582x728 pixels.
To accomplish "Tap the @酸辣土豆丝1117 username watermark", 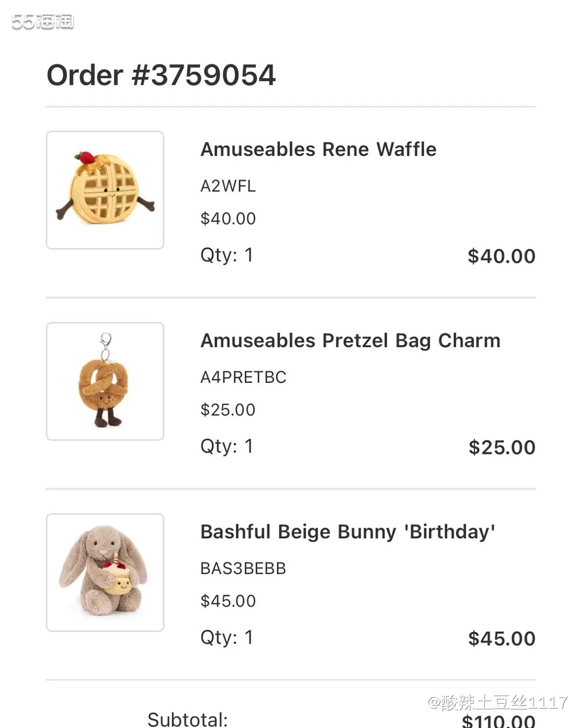I will pos(497,702).
